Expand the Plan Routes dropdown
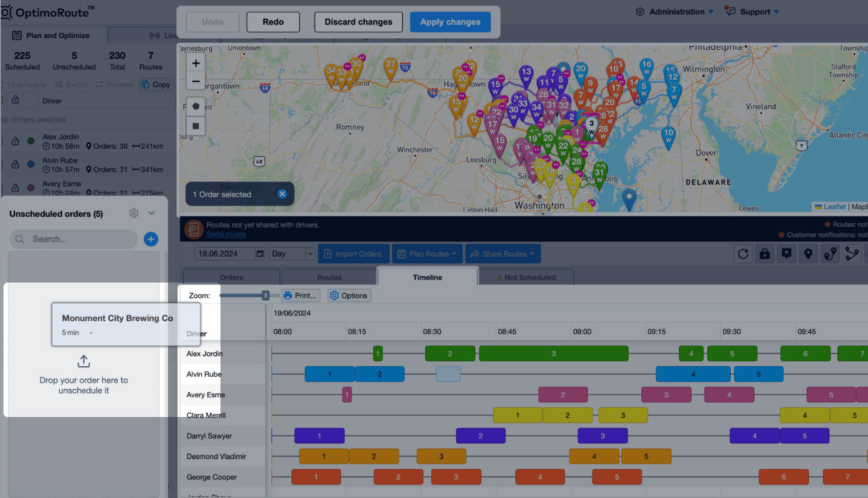Viewport: 868px width, 498px height. (x=427, y=253)
